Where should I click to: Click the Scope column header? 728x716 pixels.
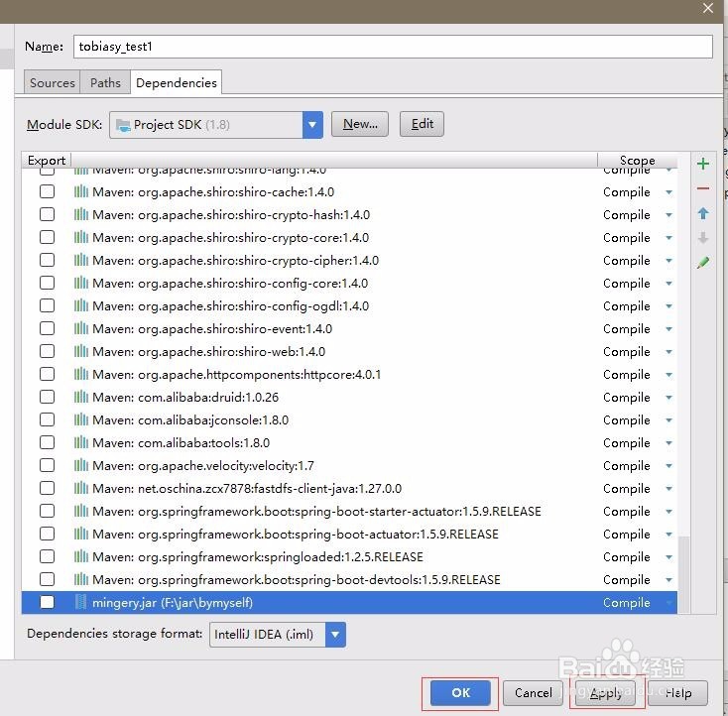click(637, 161)
